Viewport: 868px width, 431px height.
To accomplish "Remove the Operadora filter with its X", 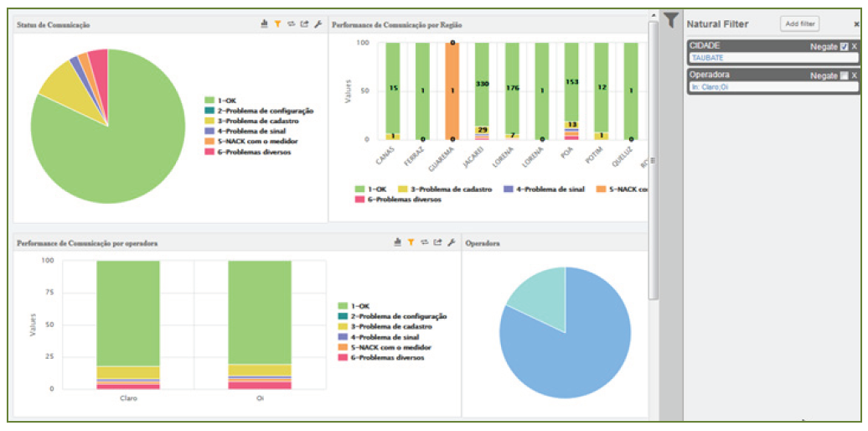I will (x=855, y=75).
